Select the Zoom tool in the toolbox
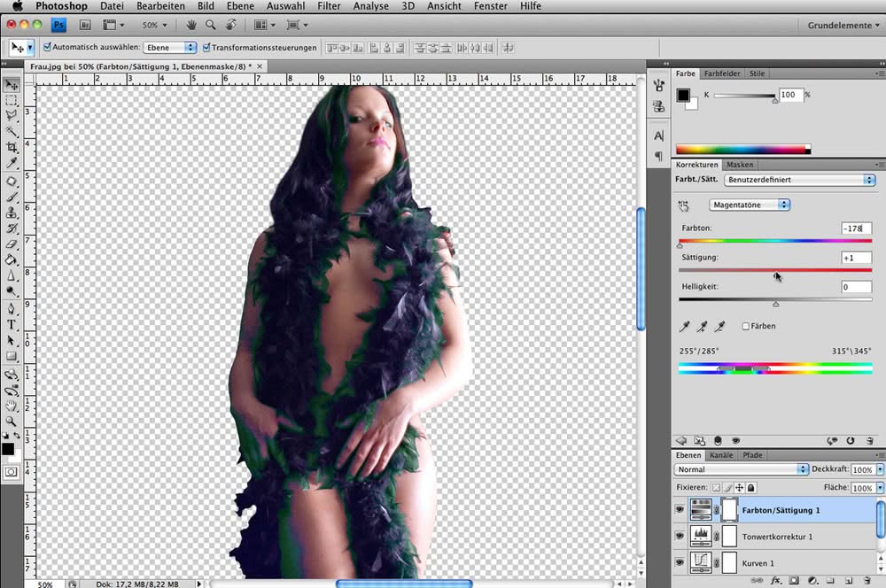The width and height of the screenshot is (886, 588). tap(12, 422)
